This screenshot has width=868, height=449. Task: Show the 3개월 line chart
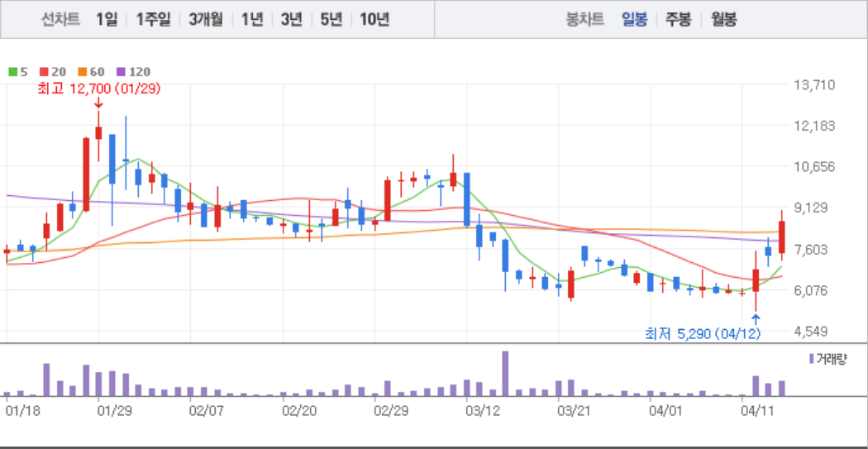point(205,20)
